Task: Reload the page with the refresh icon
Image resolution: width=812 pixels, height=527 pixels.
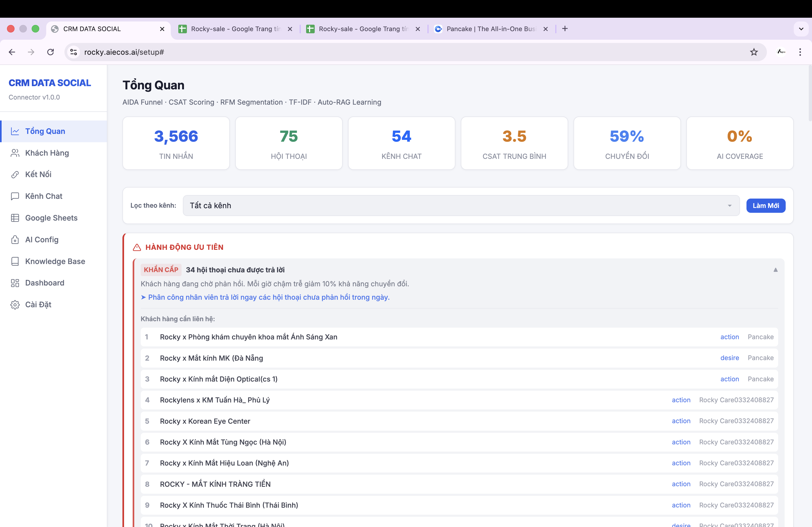Action: [x=50, y=52]
